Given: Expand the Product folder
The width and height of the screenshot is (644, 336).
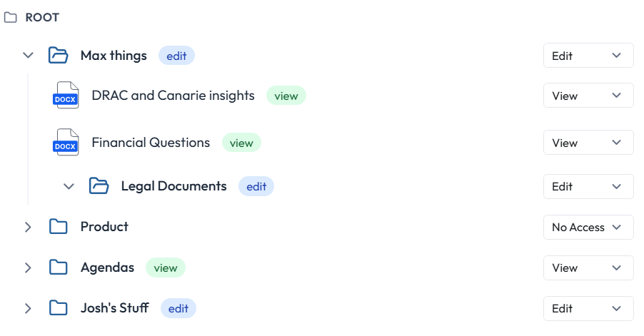Looking at the screenshot, I should click(29, 227).
